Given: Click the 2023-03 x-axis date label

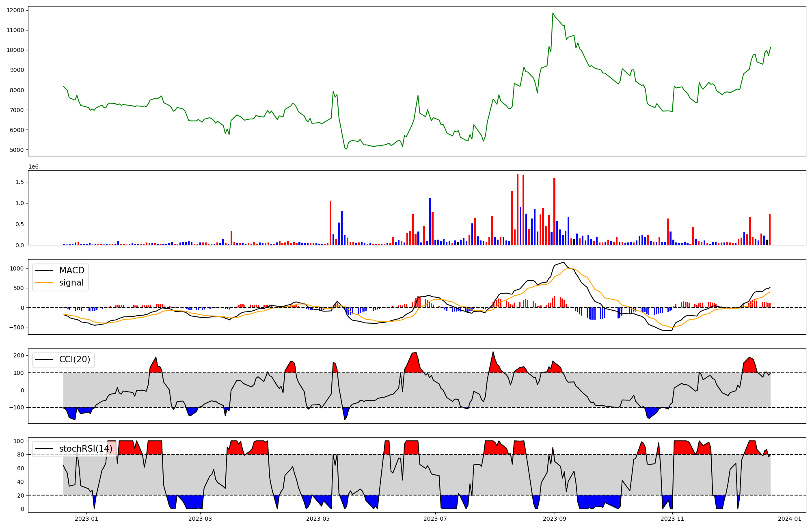Looking at the screenshot, I should [200, 519].
